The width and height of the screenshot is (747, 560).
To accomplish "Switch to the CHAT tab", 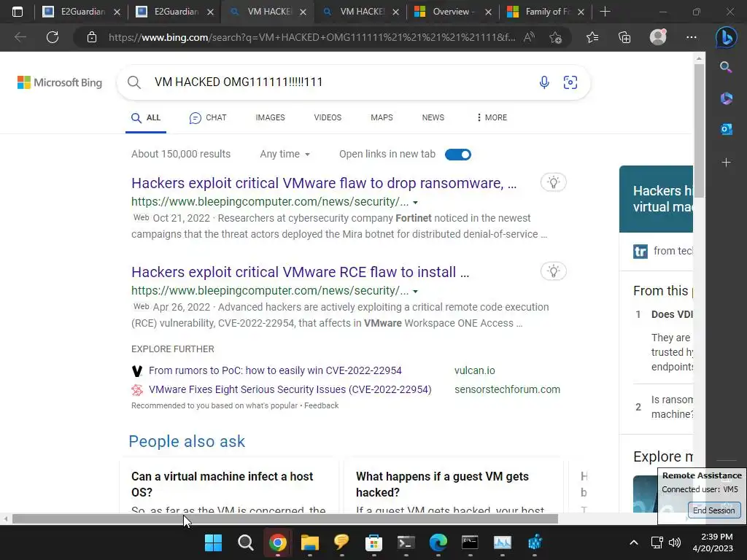I will pos(208,117).
